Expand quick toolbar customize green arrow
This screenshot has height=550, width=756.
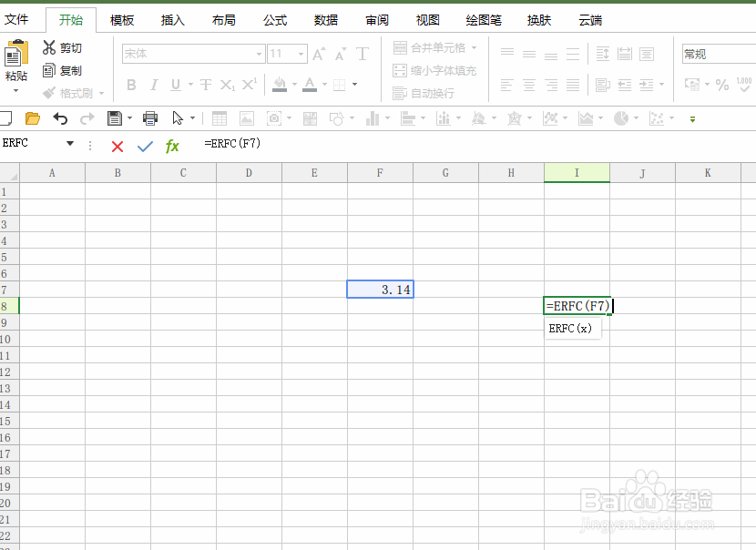(692, 119)
